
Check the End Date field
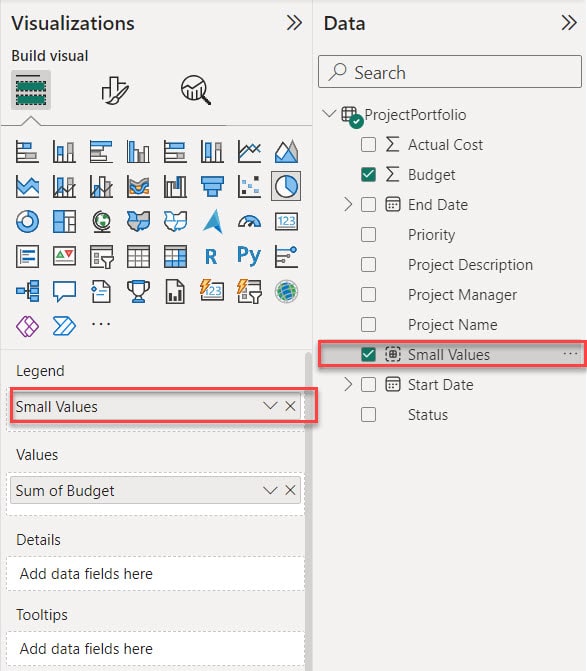click(368, 205)
